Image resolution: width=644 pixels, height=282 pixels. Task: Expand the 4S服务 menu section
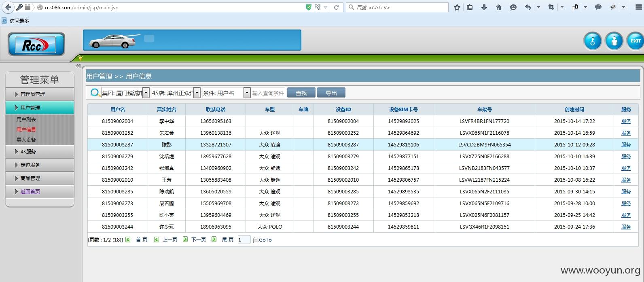pos(40,151)
